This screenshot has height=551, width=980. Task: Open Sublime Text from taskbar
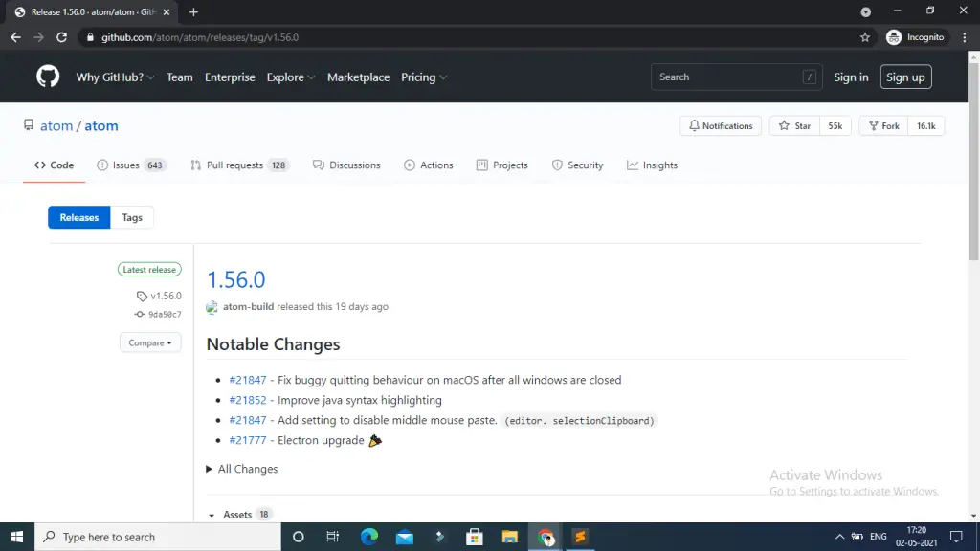[x=580, y=537]
